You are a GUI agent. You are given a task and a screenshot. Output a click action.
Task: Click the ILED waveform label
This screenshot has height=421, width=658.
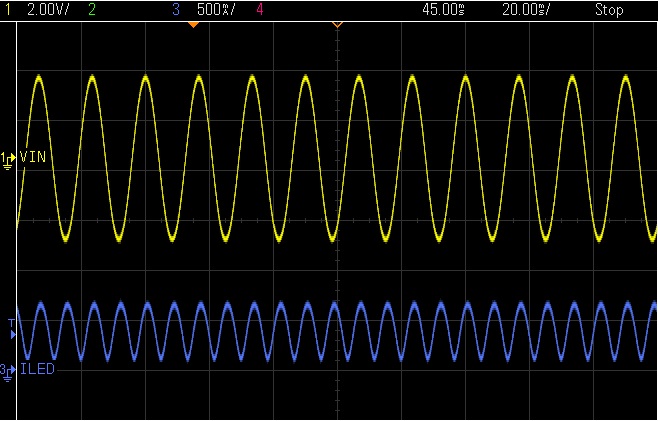pyautogui.click(x=37, y=369)
